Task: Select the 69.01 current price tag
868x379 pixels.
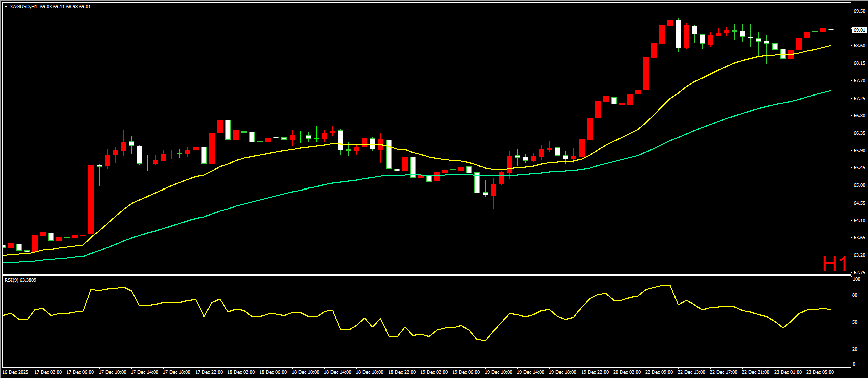Action: 859,30
